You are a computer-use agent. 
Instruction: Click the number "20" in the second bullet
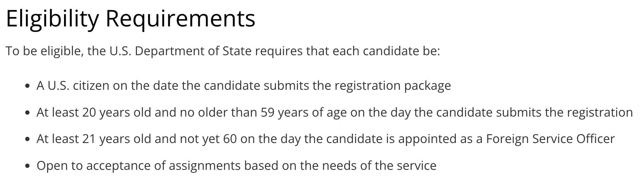89,112
